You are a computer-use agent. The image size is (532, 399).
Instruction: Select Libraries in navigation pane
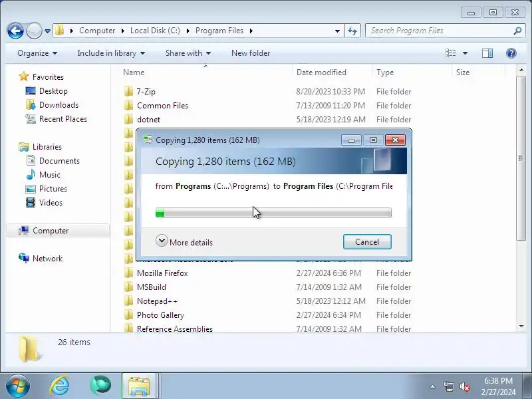click(x=47, y=147)
